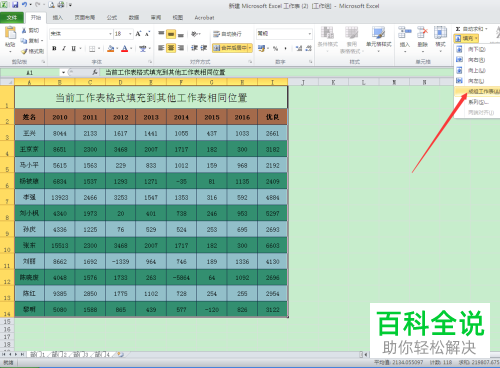Click the phonetic guide (文) icon

click(143, 49)
